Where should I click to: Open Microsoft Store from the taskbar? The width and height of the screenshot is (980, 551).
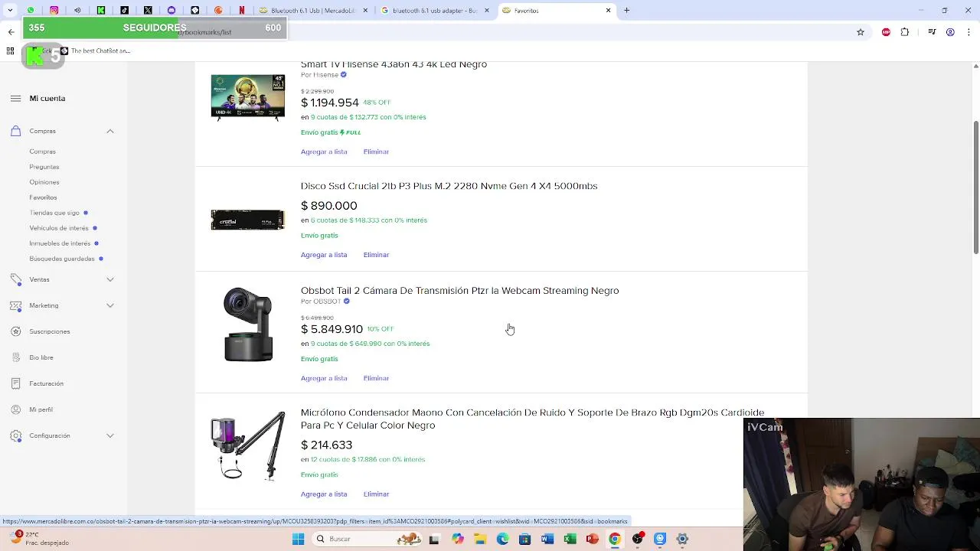click(x=524, y=539)
